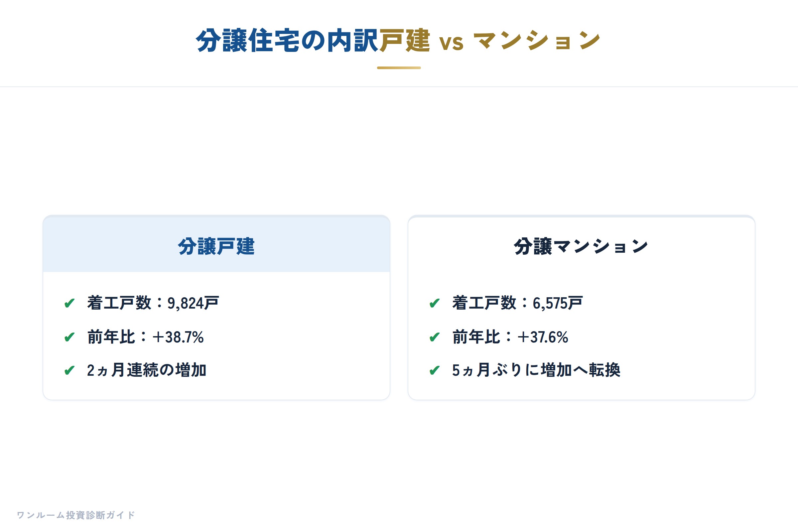798x532 pixels.
Task: Click the 前年比：+37.6% text
Action: pyautogui.click(x=510, y=337)
